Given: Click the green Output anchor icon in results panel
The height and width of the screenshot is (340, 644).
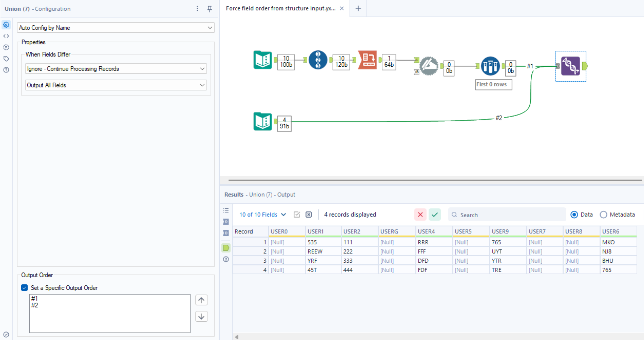Looking at the screenshot, I should pyautogui.click(x=226, y=248).
